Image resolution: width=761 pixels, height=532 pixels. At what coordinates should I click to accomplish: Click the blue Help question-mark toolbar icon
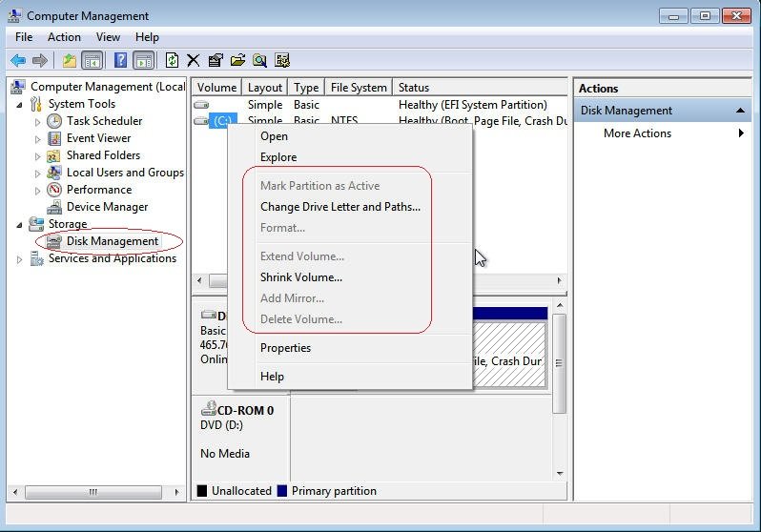point(120,61)
